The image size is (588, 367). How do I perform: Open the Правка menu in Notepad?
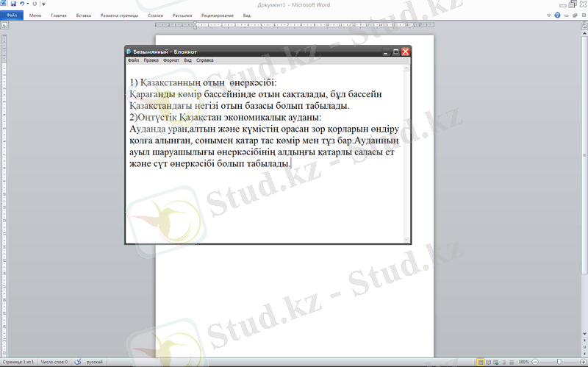pyautogui.click(x=151, y=60)
